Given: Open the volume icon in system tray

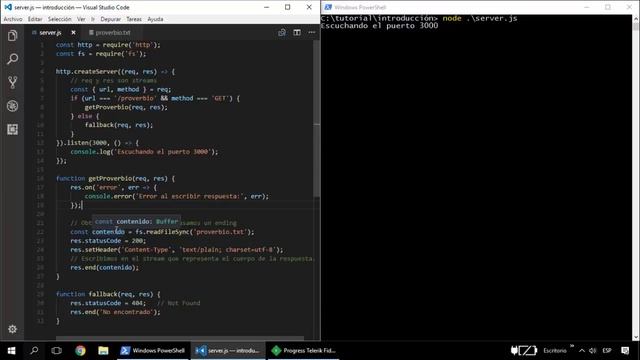Looking at the screenshot, I should click(x=593, y=351).
